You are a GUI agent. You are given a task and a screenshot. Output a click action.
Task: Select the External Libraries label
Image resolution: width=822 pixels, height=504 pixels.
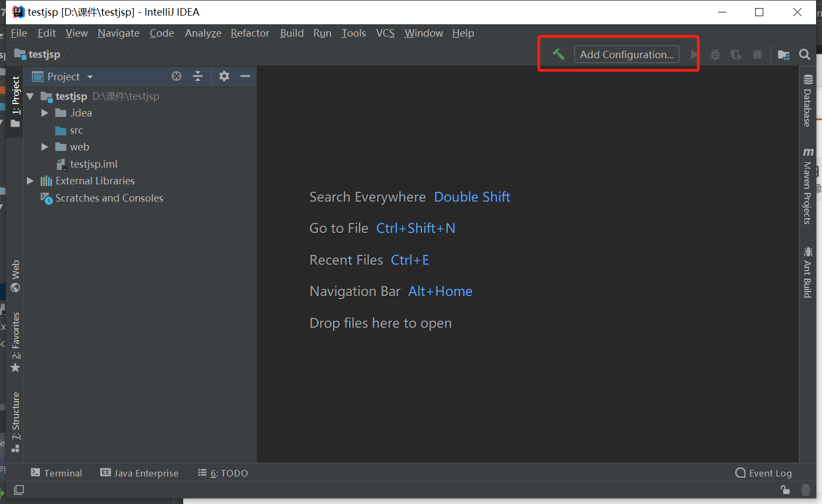coord(95,181)
